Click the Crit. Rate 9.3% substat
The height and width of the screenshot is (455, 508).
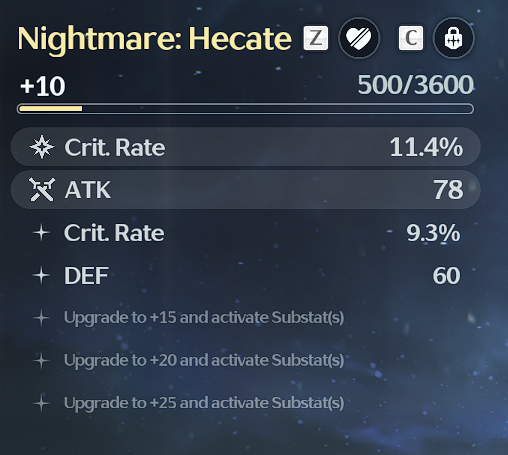(246, 233)
